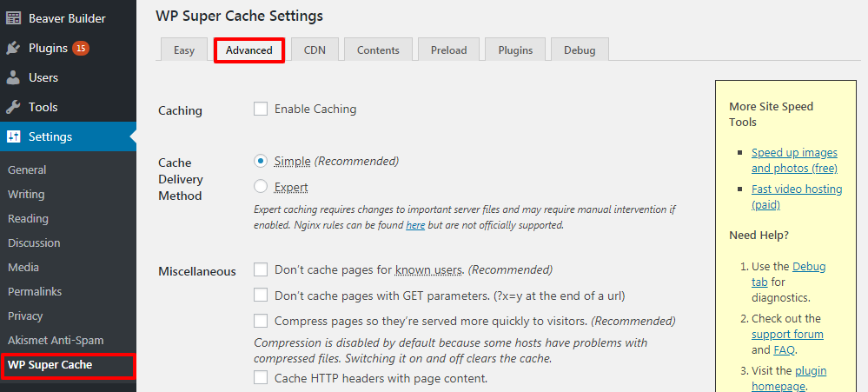Open the support forum link
This screenshot has height=392, width=868.
click(787, 335)
